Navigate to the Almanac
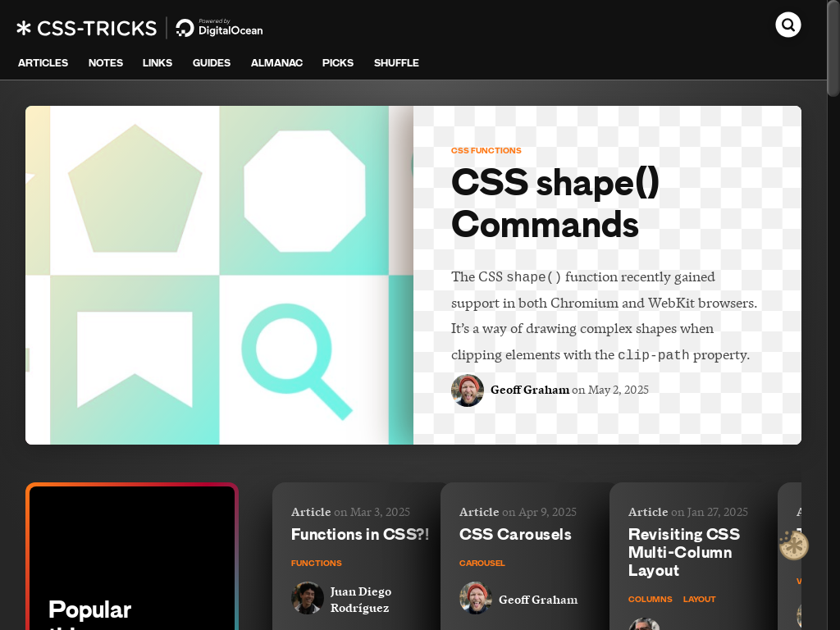The image size is (840, 630). 277,62
